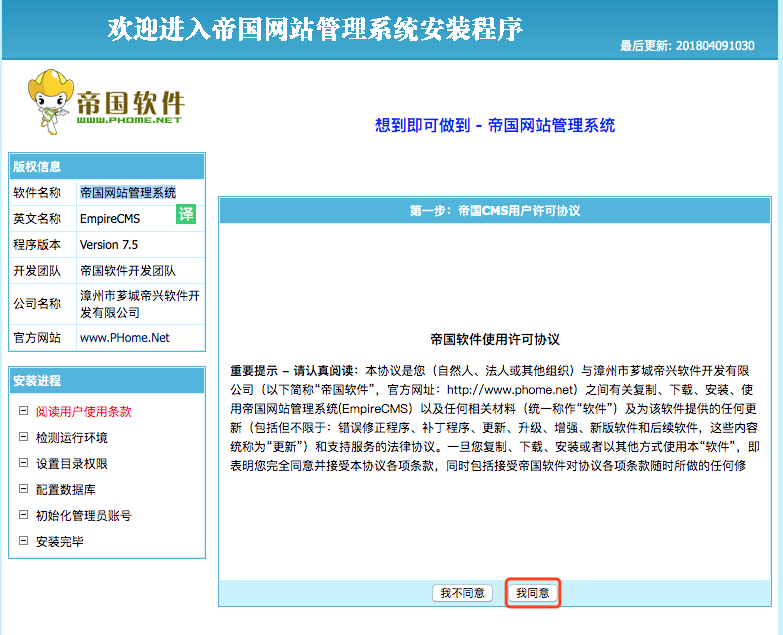Click the 想到即可做到 slogan heading
783x635 pixels.
[495, 125]
